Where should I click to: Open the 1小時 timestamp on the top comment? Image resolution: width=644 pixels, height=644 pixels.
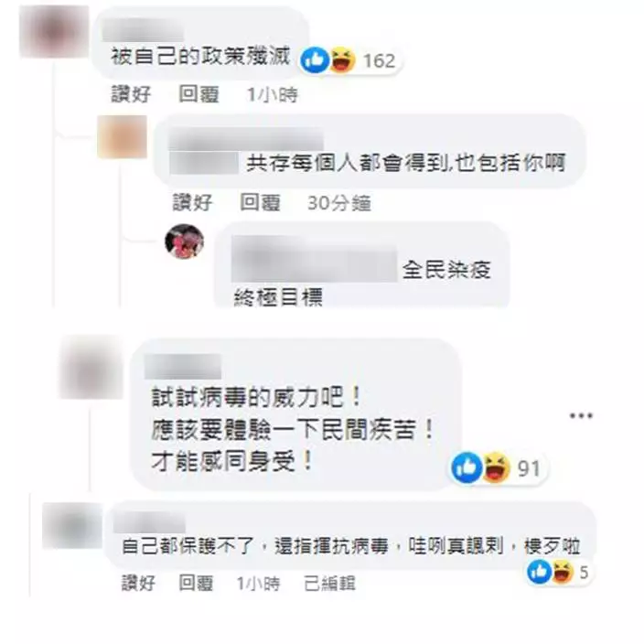(272, 95)
